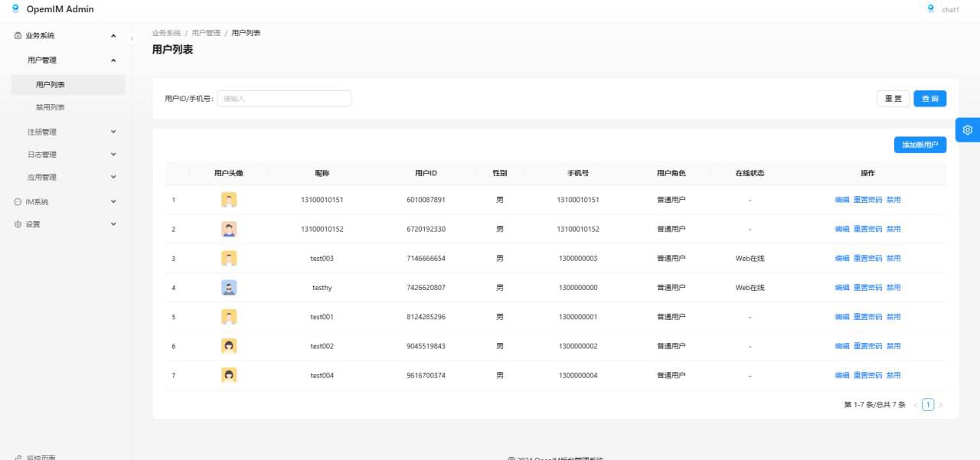Click the avatar of user testhy
The image size is (980, 460).
click(228, 288)
